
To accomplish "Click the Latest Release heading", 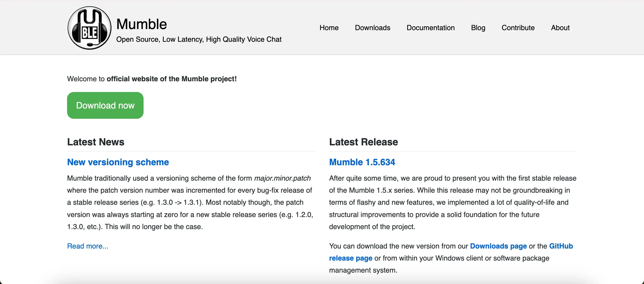I will [x=363, y=142].
